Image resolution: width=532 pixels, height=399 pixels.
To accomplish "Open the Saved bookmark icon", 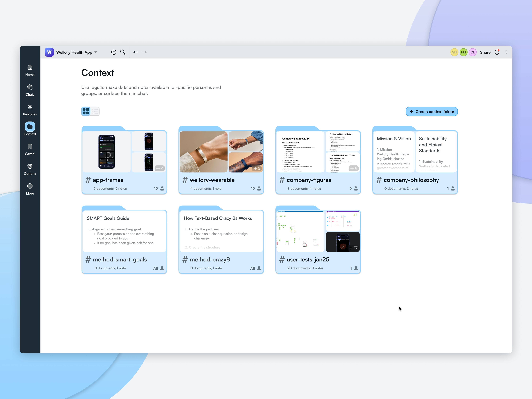I will tap(30, 149).
